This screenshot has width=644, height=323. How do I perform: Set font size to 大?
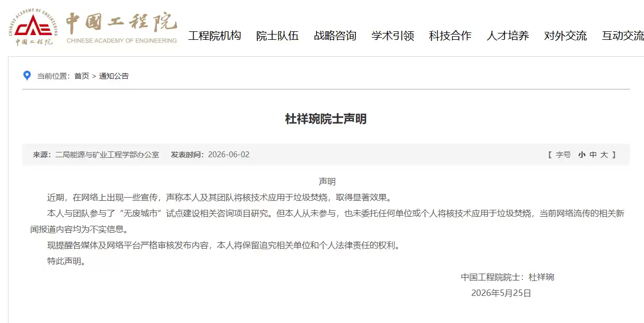(604, 155)
